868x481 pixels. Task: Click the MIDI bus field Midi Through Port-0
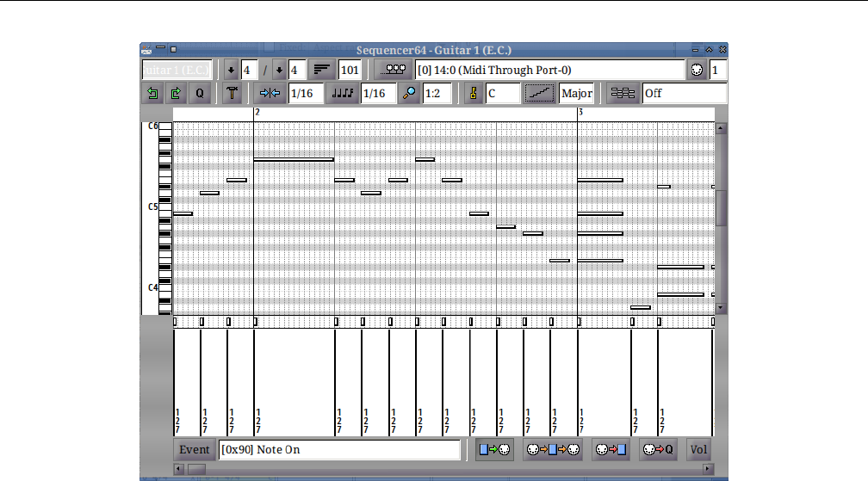pyautogui.click(x=550, y=71)
